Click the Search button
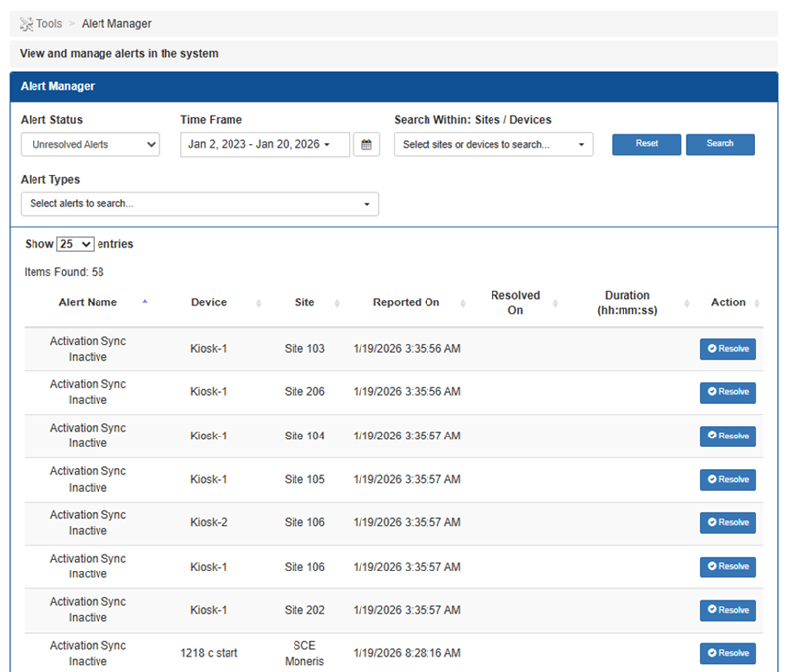 click(x=720, y=144)
